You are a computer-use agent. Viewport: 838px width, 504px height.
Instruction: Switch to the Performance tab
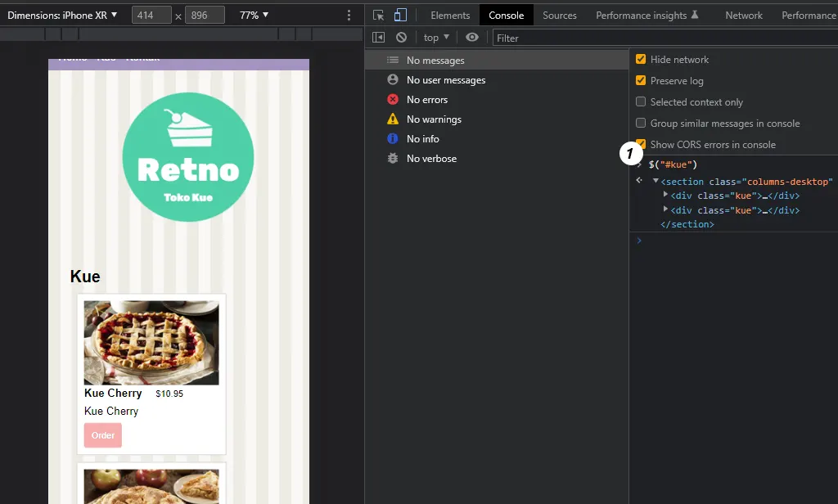click(x=808, y=16)
